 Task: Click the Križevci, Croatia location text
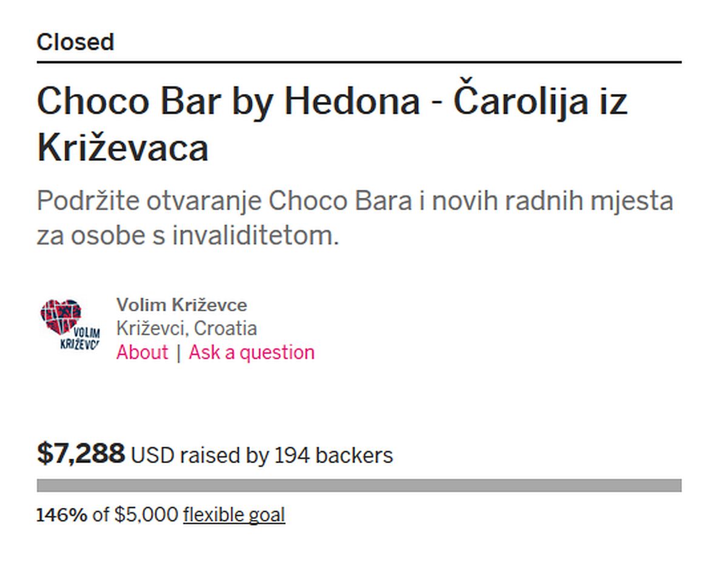tap(186, 328)
